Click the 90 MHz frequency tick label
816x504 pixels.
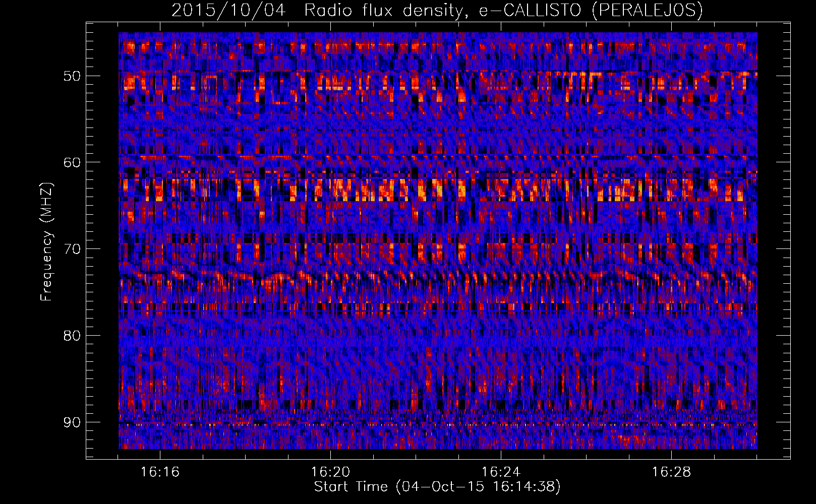tap(72, 422)
